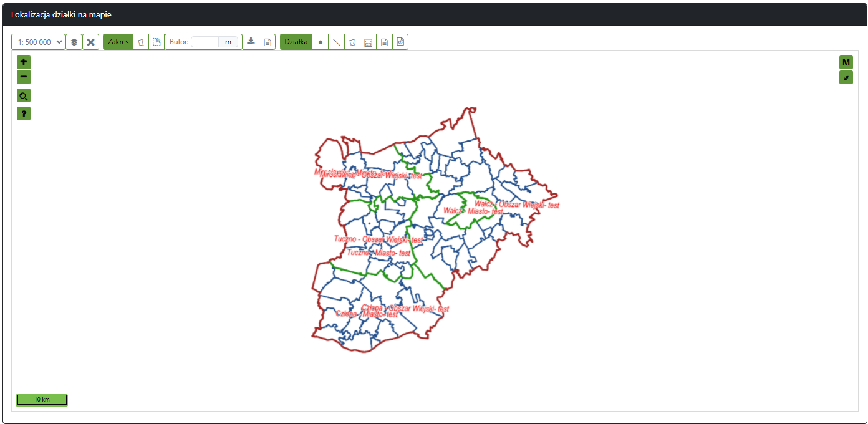The width and height of the screenshot is (868, 424).
Task: Click the table form icon in Działka group
Action: coord(369,42)
